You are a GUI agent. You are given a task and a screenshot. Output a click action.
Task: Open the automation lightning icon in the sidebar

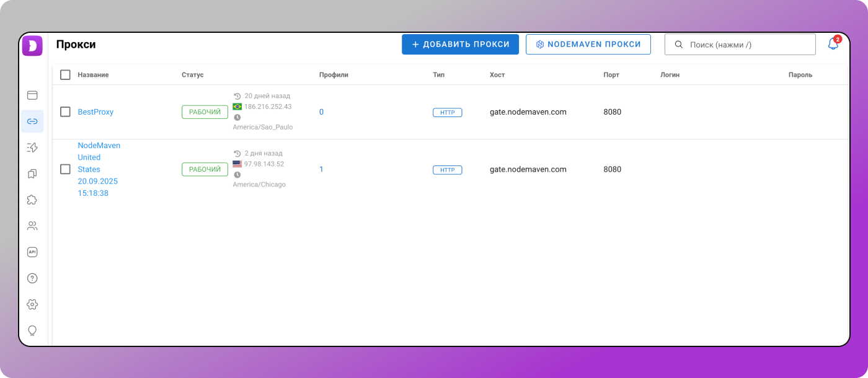[32, 147]
